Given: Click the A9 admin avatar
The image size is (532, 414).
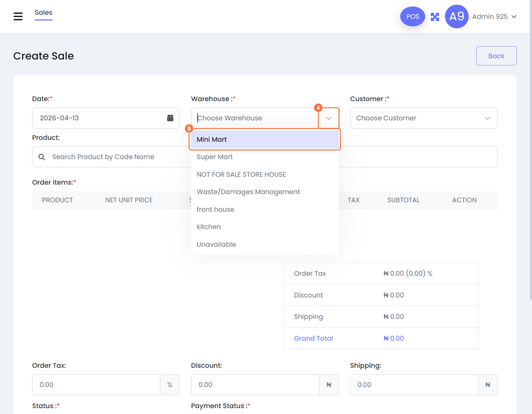Looking at the screenshot, I should [457, 17].
